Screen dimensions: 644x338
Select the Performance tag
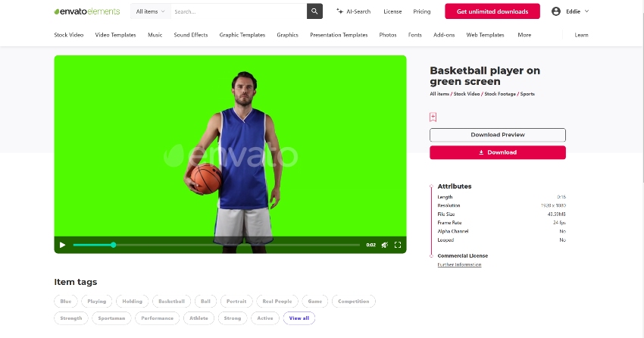pos(158,318)
